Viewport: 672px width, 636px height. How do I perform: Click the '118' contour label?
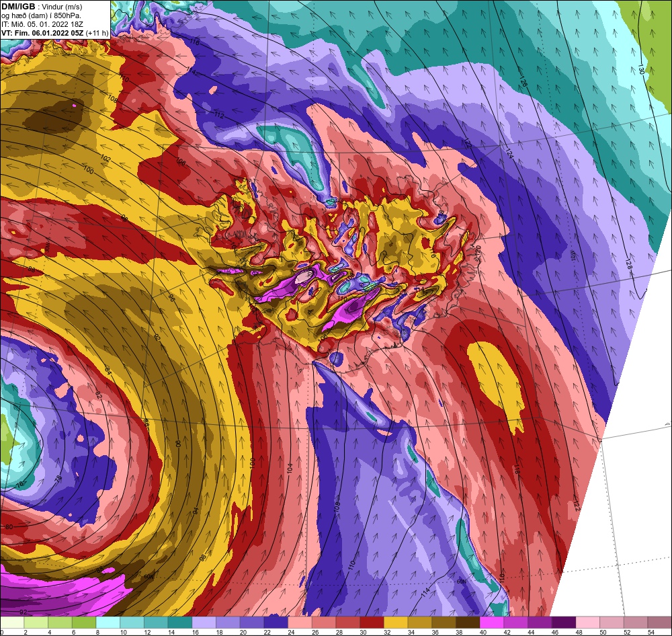click(x=516, y=469)
